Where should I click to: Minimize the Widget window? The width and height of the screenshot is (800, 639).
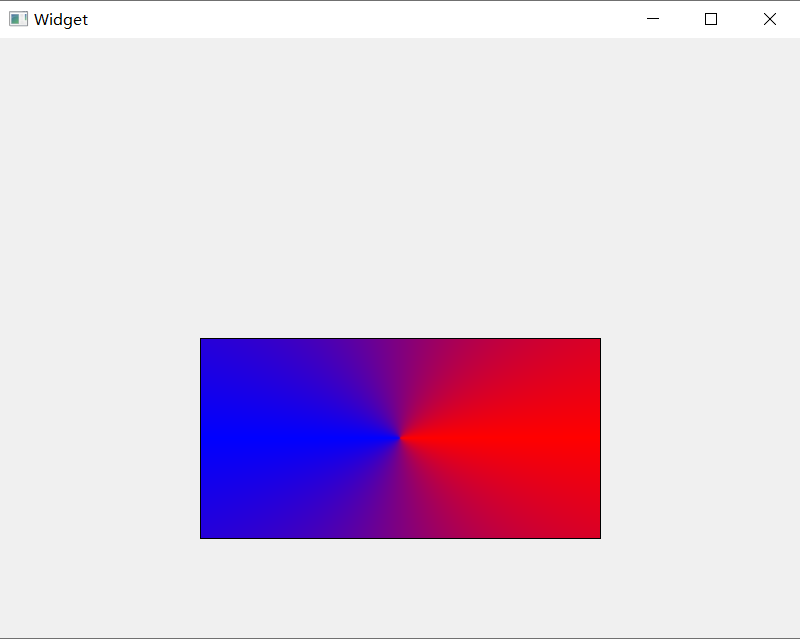point(653,19)
